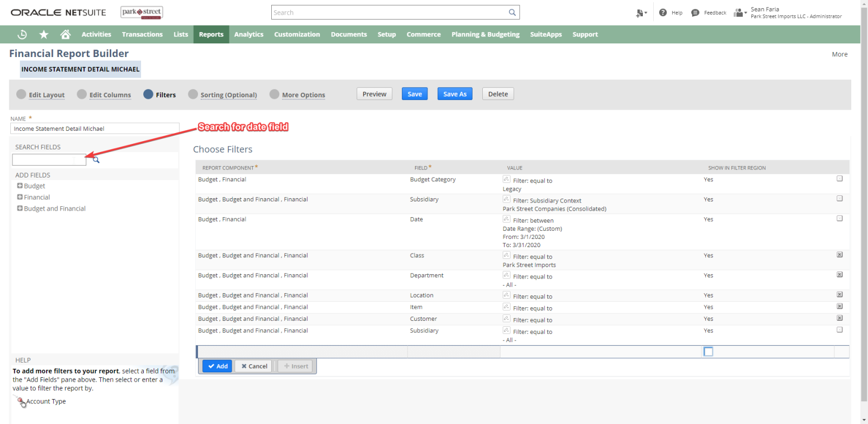Click the Search Fields magnifier icon
Screen dimensions: 868x424
(96, 160)
